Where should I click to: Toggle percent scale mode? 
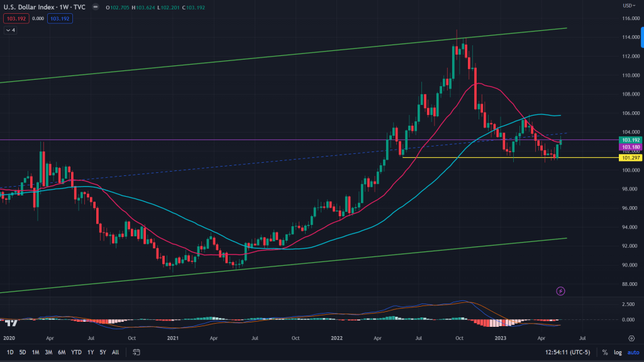[605, 353]
